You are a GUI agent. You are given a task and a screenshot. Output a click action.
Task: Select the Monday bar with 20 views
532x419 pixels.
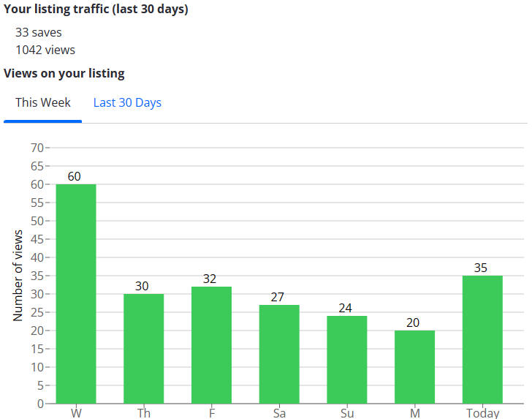pos(414,366)
